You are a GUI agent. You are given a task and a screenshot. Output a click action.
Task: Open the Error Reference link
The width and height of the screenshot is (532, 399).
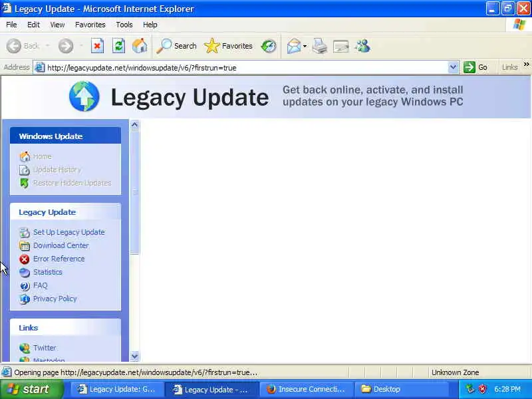click(x=59, y=259)
